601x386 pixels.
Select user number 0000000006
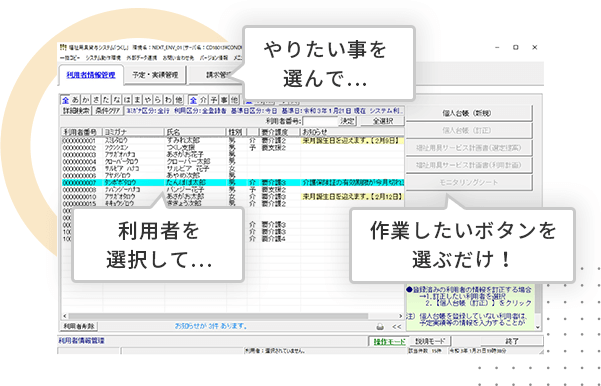79,176
